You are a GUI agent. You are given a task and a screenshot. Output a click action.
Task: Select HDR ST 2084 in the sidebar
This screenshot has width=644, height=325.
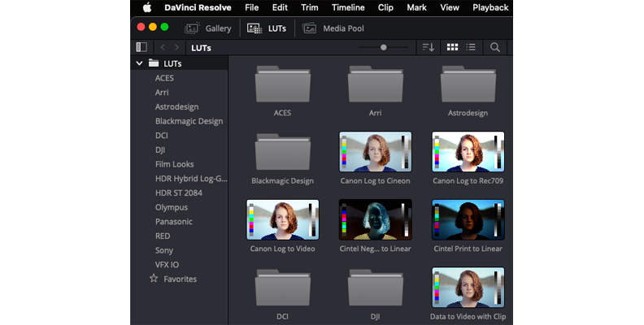[179, 193]
